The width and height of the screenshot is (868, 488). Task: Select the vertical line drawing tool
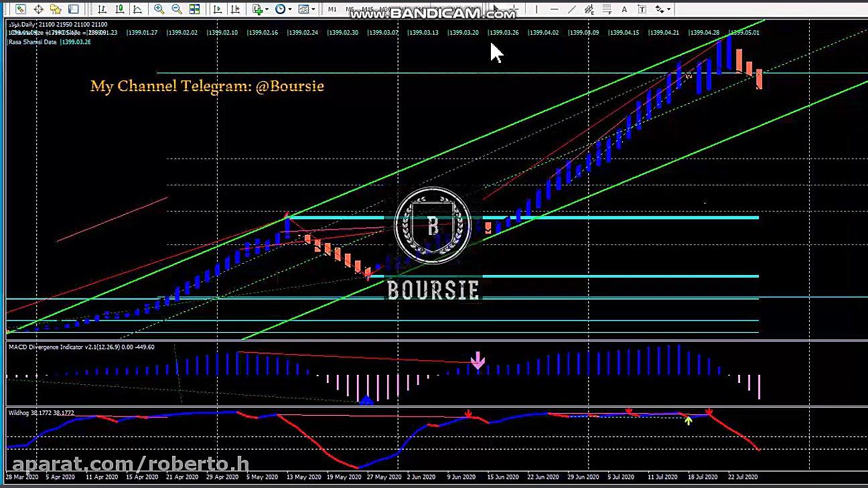536,9
